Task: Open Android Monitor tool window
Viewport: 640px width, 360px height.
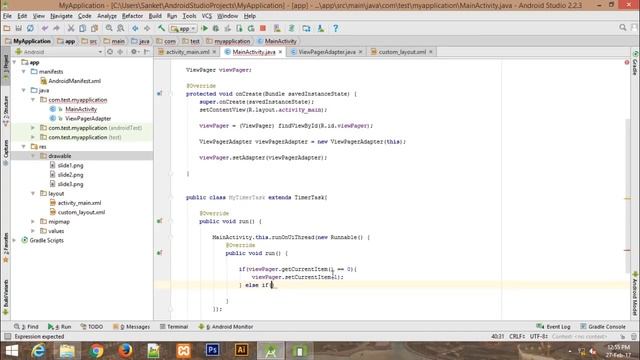Action: [226, 327]
